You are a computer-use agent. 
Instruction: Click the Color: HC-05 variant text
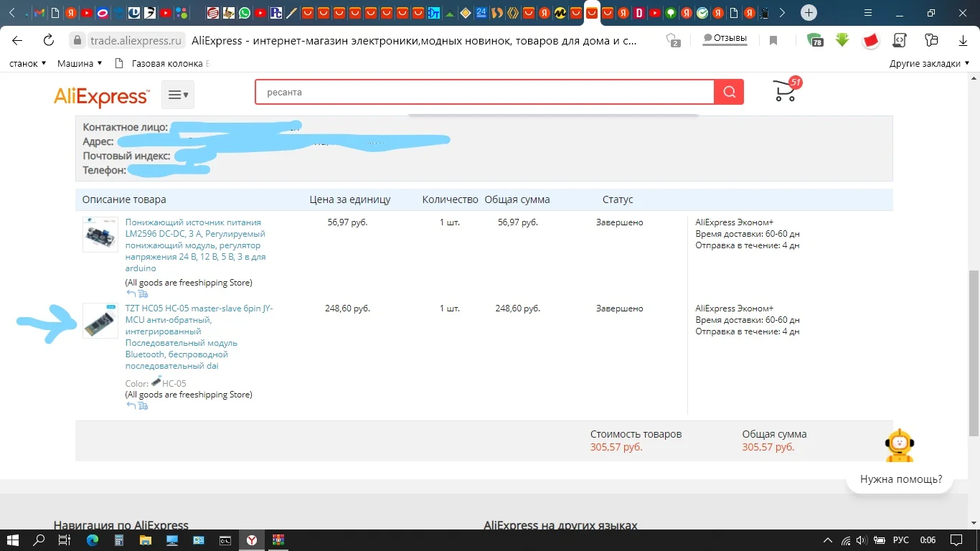click(156, 383)
